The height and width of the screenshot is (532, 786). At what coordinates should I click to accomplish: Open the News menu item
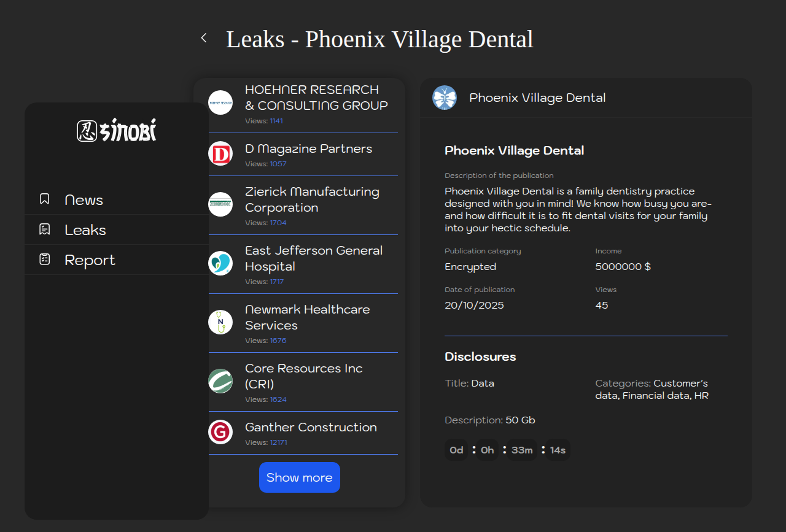pyautogui.click(x=84, y=200)
